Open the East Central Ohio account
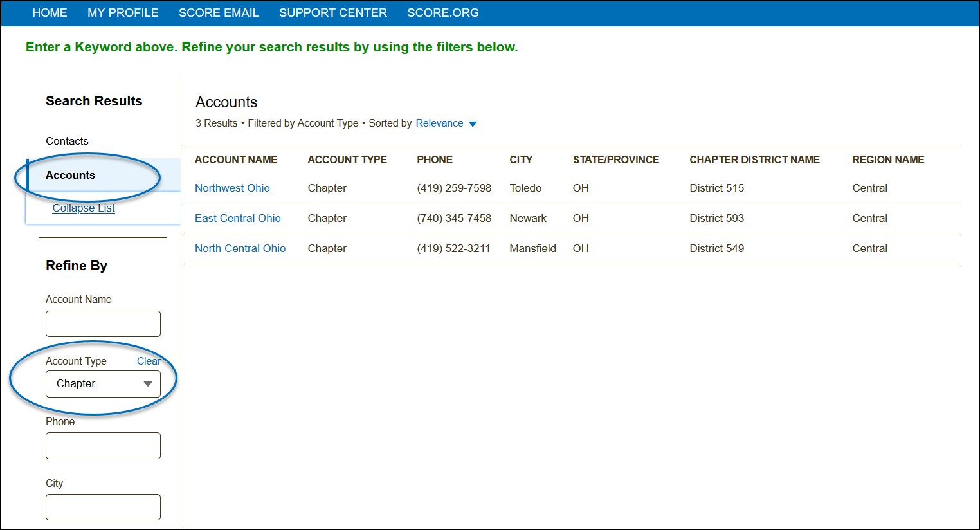This screenshot has width=980, height=530. 238,218
